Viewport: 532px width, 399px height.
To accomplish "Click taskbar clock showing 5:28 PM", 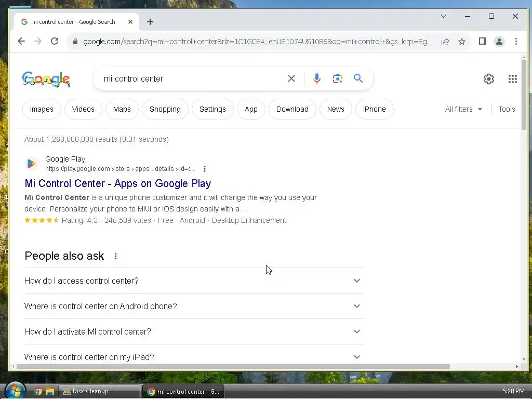I will 513,391.
